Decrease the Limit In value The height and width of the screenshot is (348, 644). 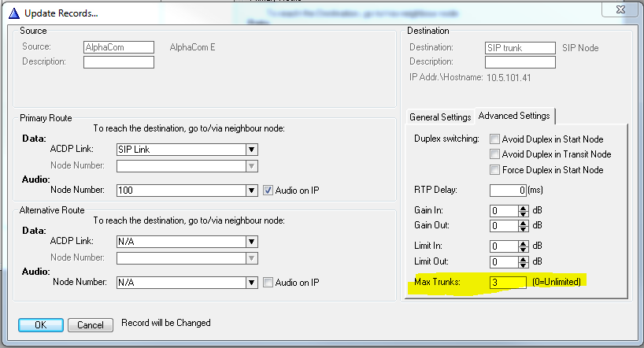coord(523,249)
